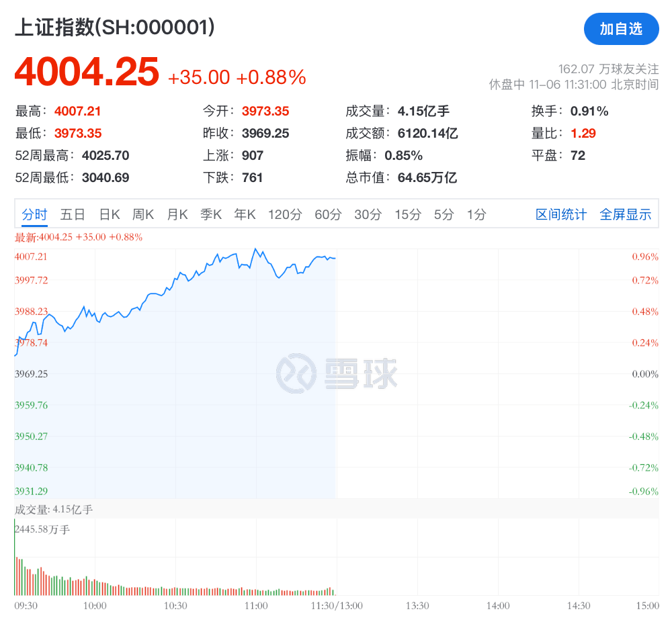Open the 季K chart
Screen dimensions: 672x626
tap(210, 214)
